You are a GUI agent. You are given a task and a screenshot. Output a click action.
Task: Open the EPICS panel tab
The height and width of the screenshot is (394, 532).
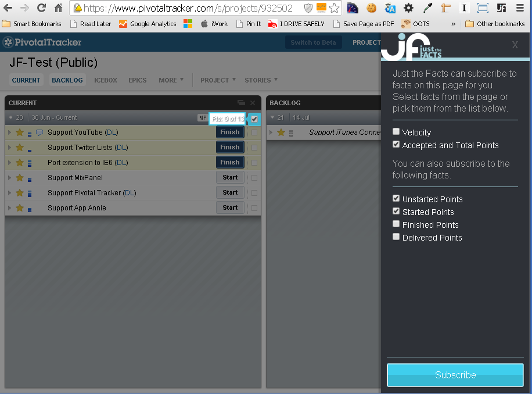pyautogui.click(x=138, y=80)
